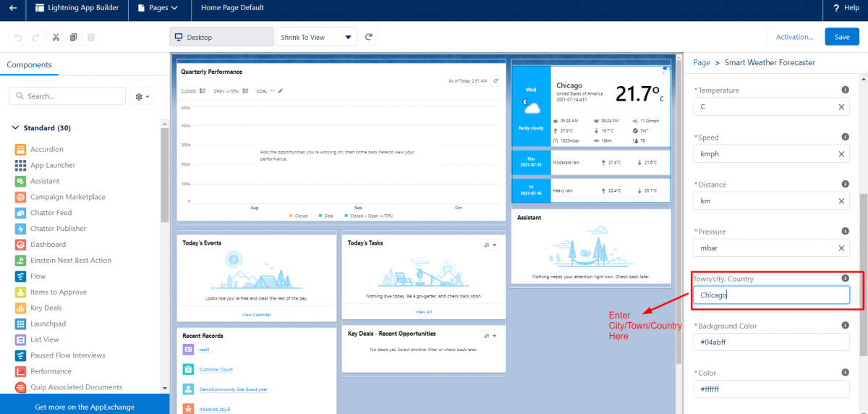Viewport: 868px width, 414px height.
Task: Select the Launchpad component
Action: pos(41,324)
